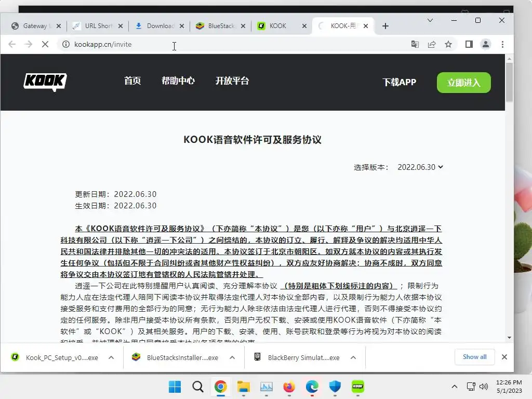Click underlined text 特别是粗体下划线标注的内容
This screenshot has width=532, height=399.
pyautogui.click(x=339, y=286)
